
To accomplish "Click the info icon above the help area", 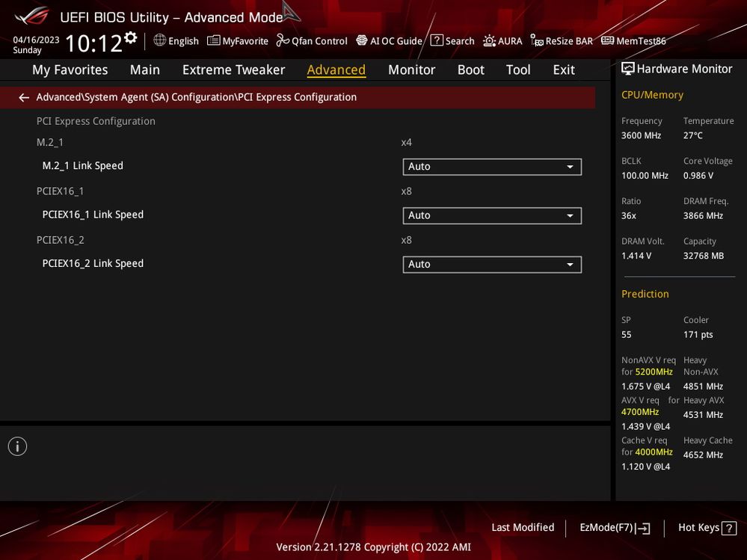I will click(17, 446).
